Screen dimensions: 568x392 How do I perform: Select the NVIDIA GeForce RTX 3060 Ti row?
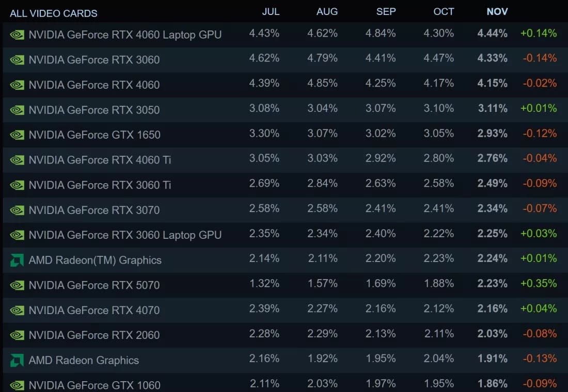100,185
